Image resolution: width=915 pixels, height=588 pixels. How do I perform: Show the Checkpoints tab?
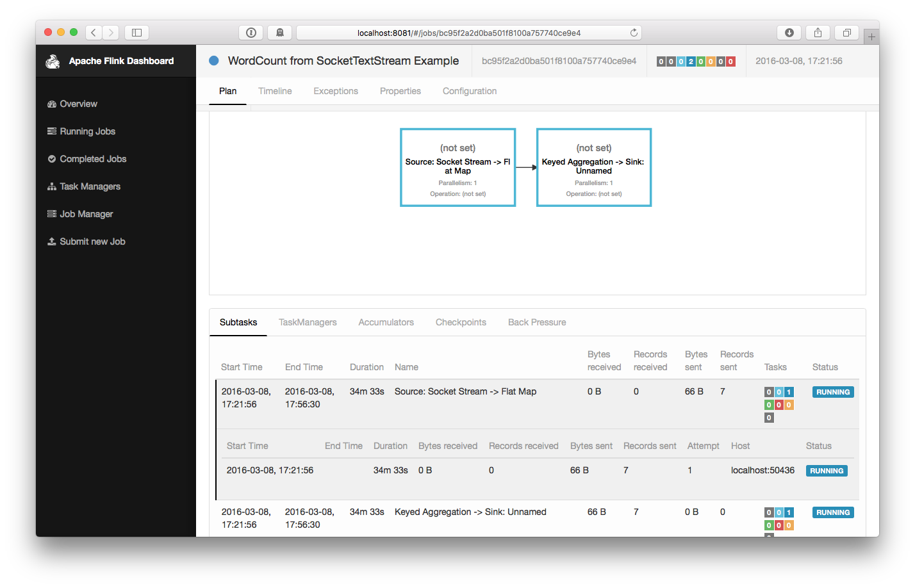(461, 322)
